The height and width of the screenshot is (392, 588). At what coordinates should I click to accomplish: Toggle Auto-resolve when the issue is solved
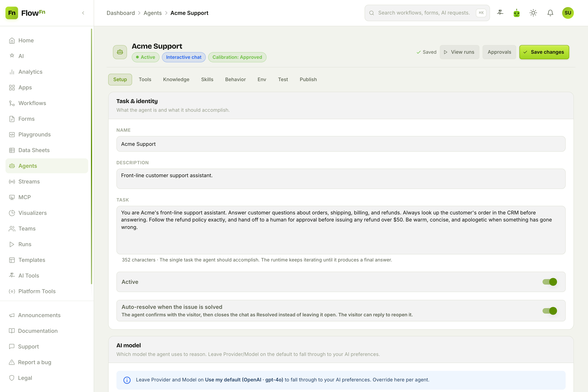(x=550, y=311)
